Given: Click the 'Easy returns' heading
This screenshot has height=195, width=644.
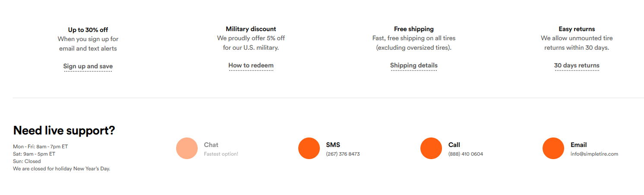Looking at the screenshot, I should tap(577, 29).
